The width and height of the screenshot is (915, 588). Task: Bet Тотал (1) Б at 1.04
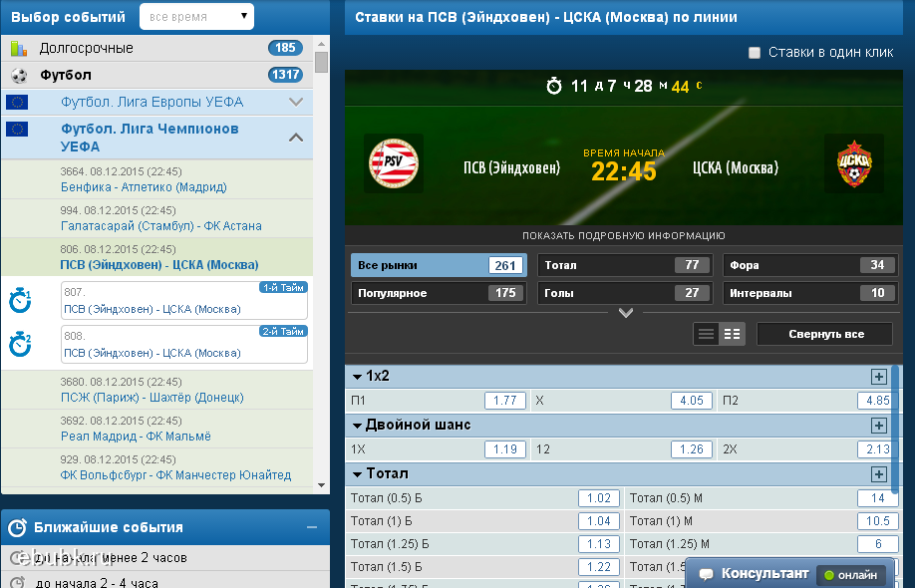[x=599, y=521]
